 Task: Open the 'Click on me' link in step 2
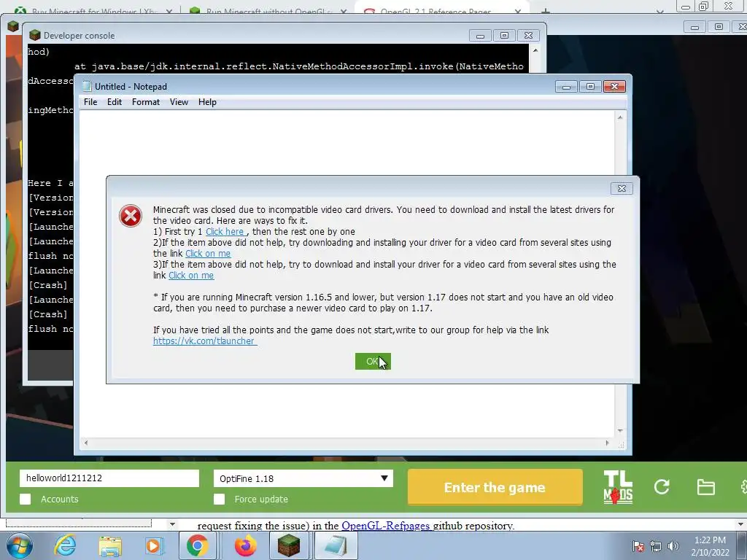point(208,254)
